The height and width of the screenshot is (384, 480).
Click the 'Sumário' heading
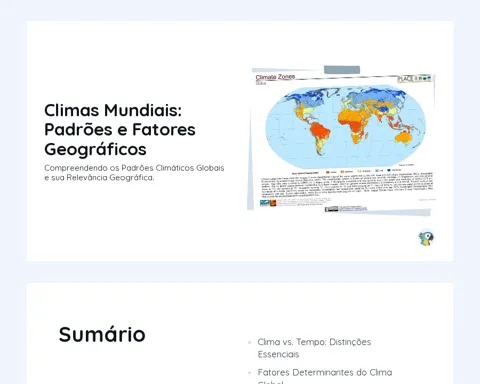[102, 334]
